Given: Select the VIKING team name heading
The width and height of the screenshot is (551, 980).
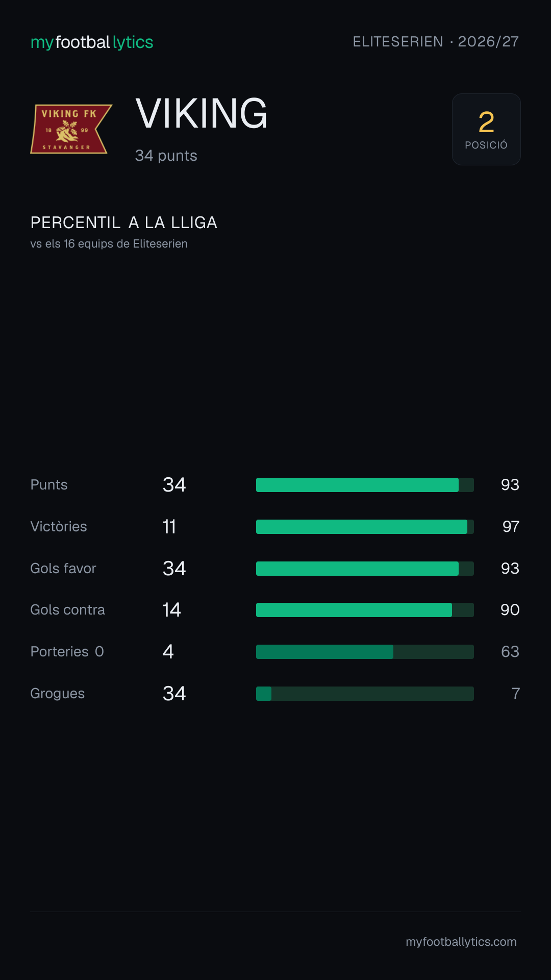Looking at the screenshot, I should coord(202,113).
